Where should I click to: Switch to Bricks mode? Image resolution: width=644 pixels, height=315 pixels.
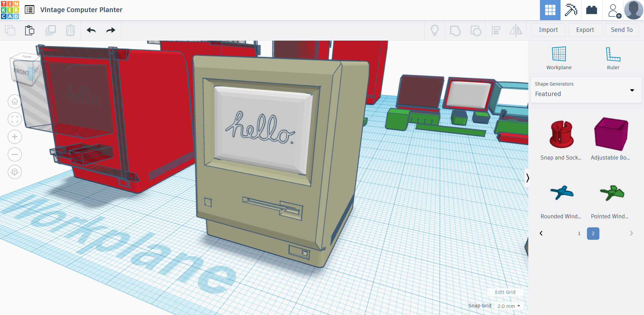592,10
